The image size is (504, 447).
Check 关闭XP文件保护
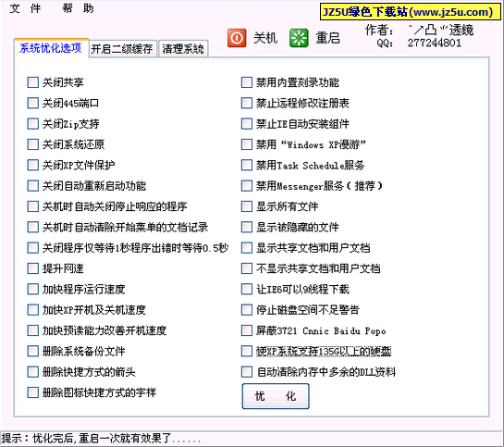coord(32,165)
